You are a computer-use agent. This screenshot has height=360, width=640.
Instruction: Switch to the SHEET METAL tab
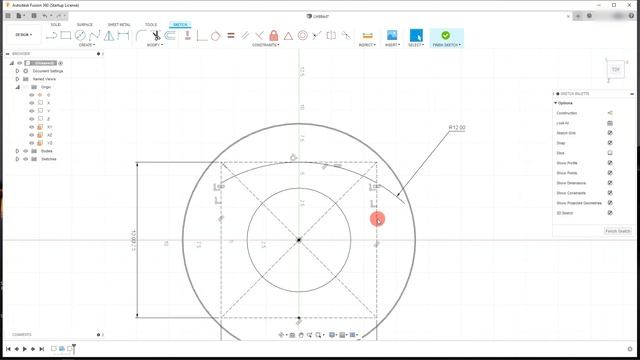click(x=119, y=25)
